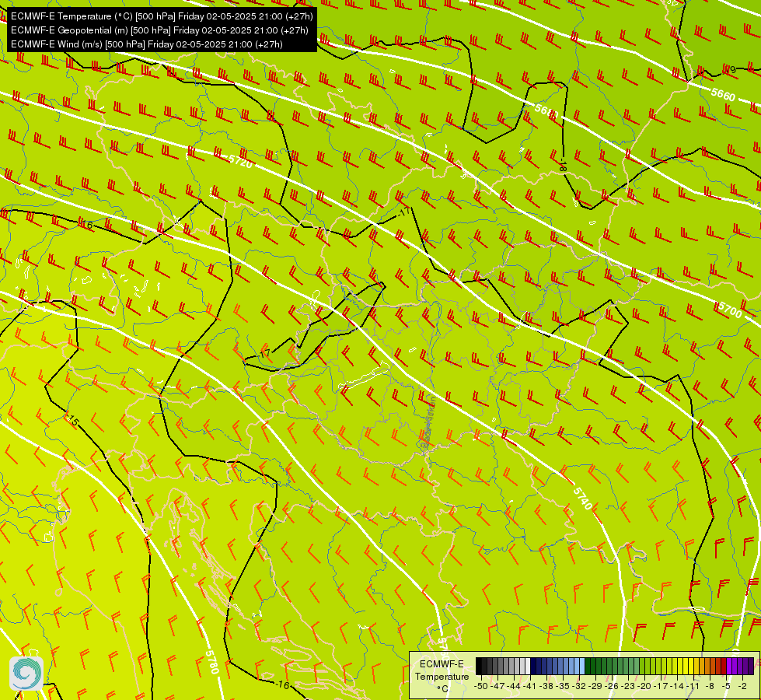This screenshot has width=761, height=700.
Task: Click the 5780 geopotential contour label
Action: tap(211, 662)
